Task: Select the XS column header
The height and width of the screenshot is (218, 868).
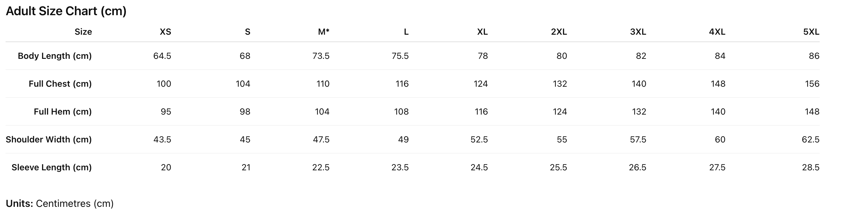Action: [x=165, y=32]
